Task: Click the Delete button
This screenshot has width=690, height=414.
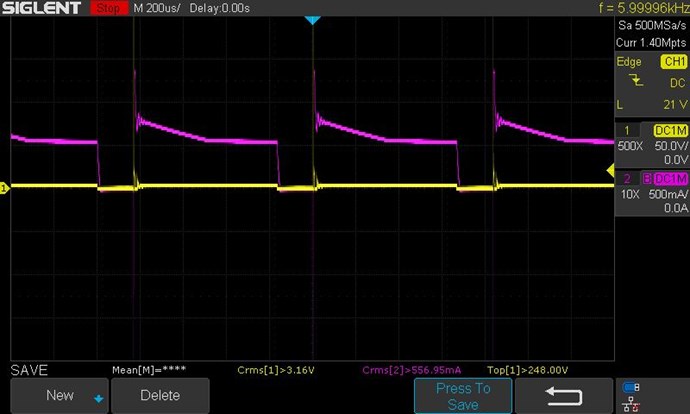Action: click(160, 396)
